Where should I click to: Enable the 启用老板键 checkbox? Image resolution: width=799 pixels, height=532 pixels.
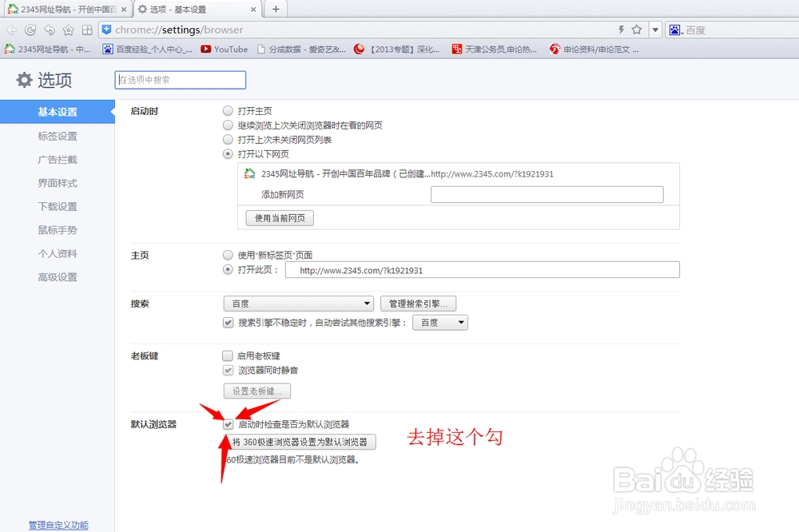tap(228, 355)
